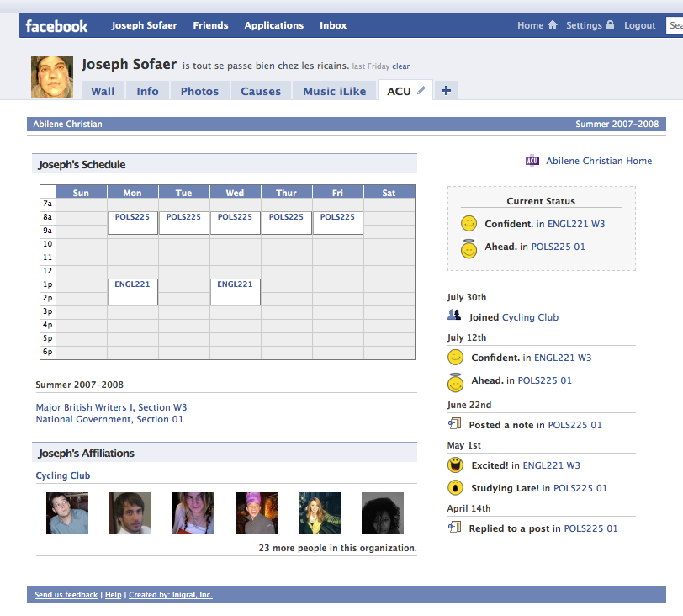Click Logout
The height and width of the screenshot is (616, 683).
(x=639, y=25)
